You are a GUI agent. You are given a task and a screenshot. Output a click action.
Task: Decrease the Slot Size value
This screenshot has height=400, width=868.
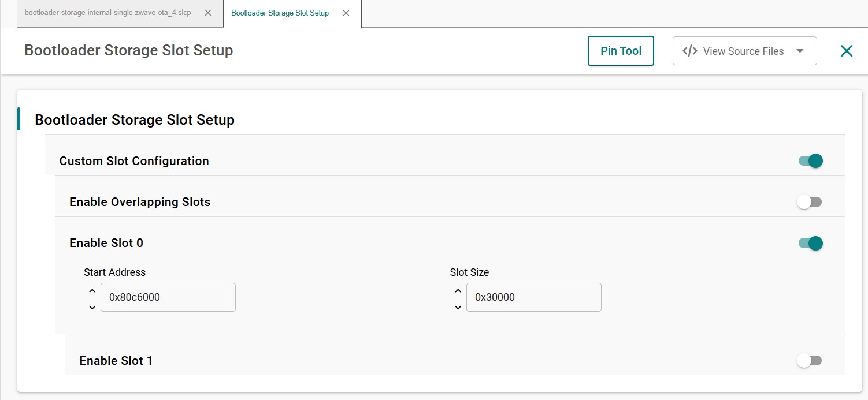coord(458,307)
